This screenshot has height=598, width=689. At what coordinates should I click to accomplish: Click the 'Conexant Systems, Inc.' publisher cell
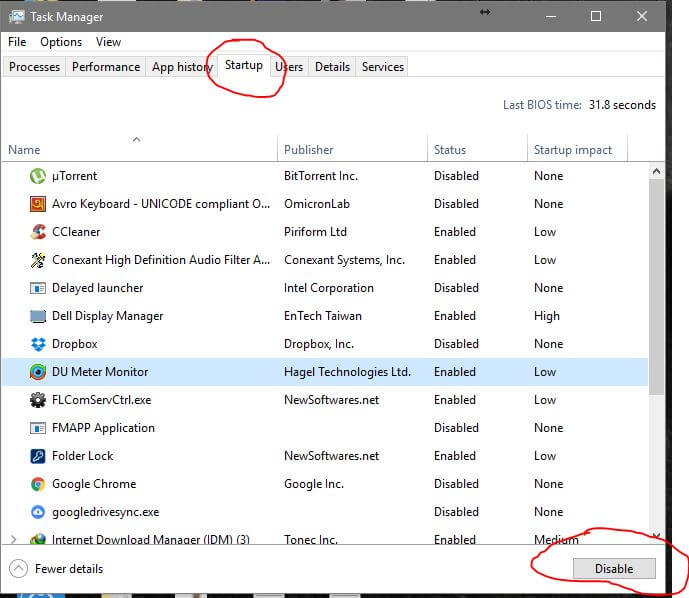tap(344, 260)
